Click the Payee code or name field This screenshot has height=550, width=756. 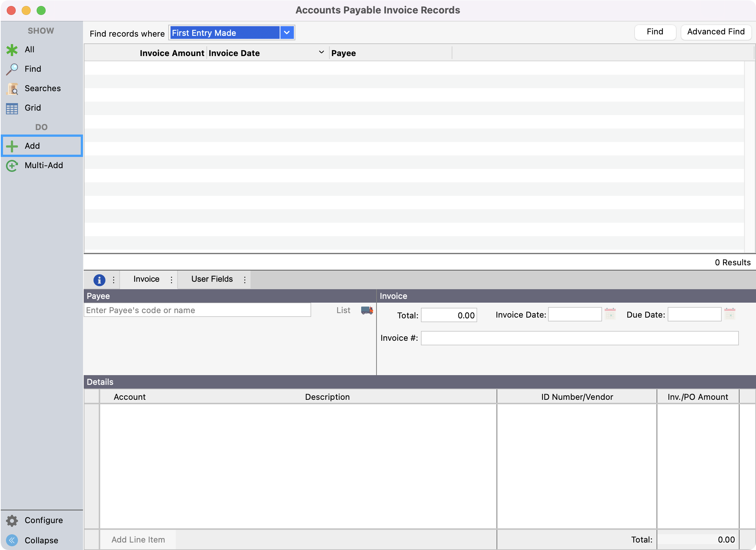[x=197, y=310]
